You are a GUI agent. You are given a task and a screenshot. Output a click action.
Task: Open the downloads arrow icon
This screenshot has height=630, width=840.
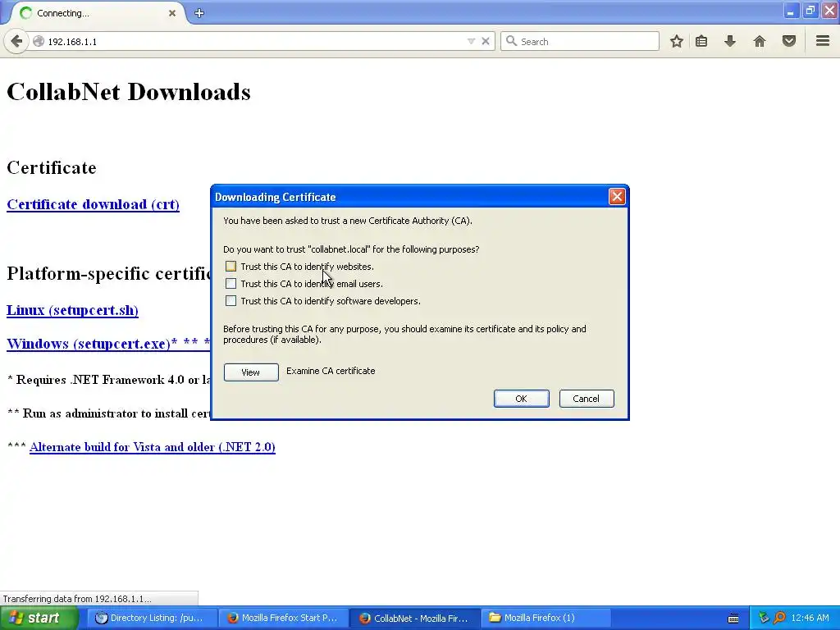pyautogui.click(x=729, y=41)
